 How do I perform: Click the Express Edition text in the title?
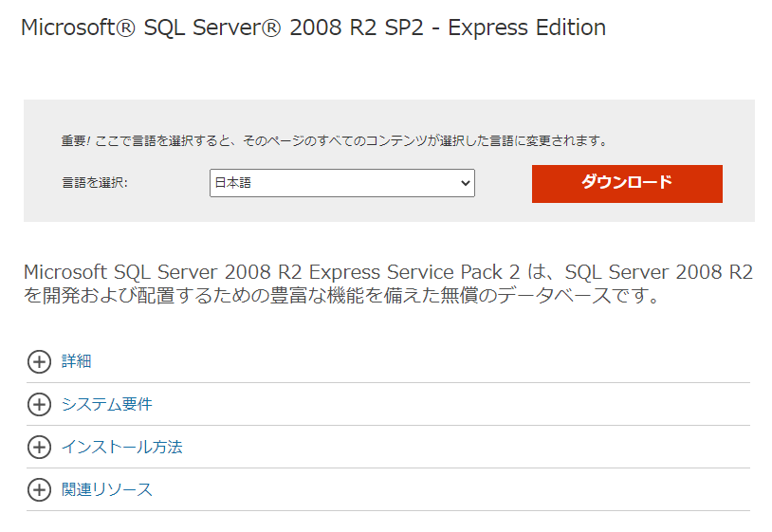pyautogui.click(x=526, y=28)
